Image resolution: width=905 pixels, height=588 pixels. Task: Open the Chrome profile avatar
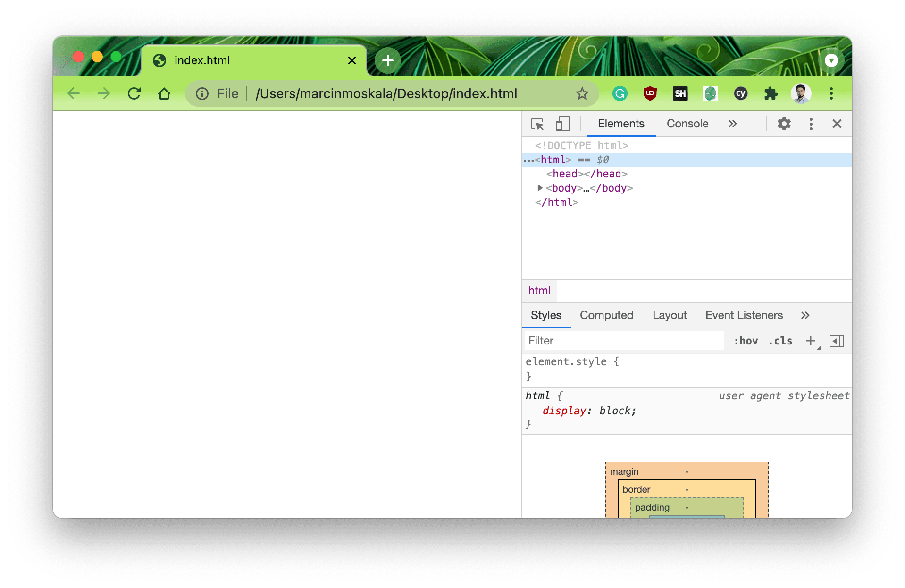tap(801, 93)
